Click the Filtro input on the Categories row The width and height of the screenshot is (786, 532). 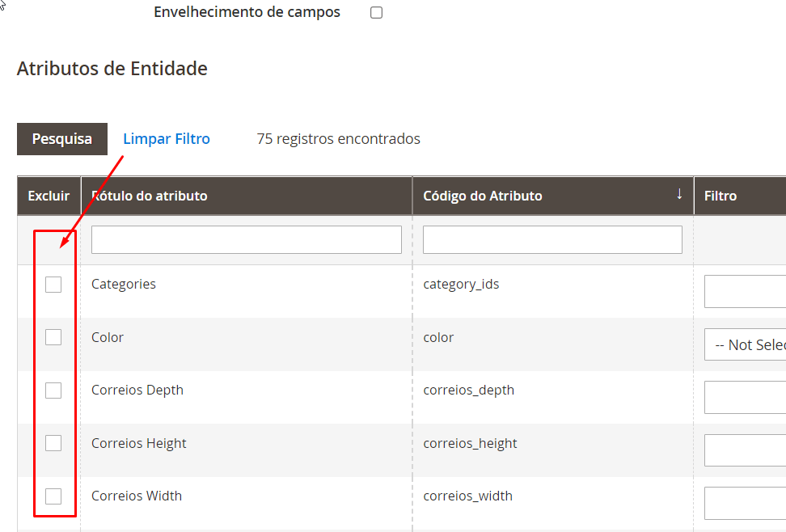pos(752,291)
